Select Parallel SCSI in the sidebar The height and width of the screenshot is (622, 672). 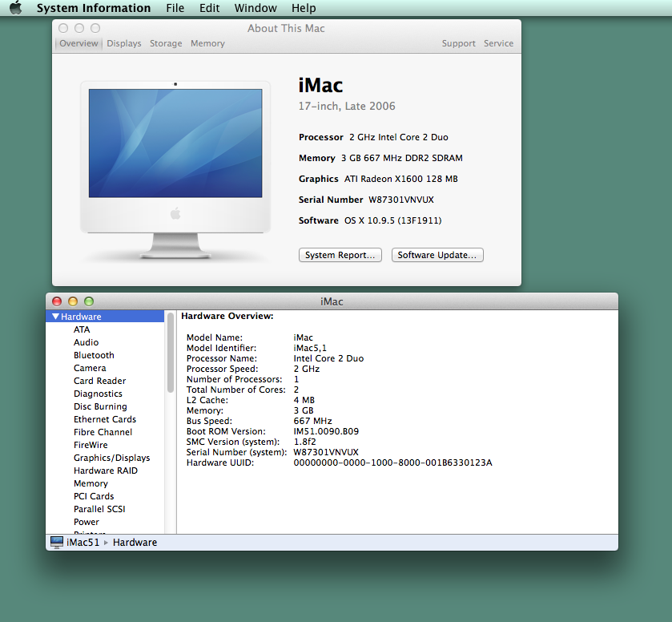pyautogui.click(x=99, y=509)
